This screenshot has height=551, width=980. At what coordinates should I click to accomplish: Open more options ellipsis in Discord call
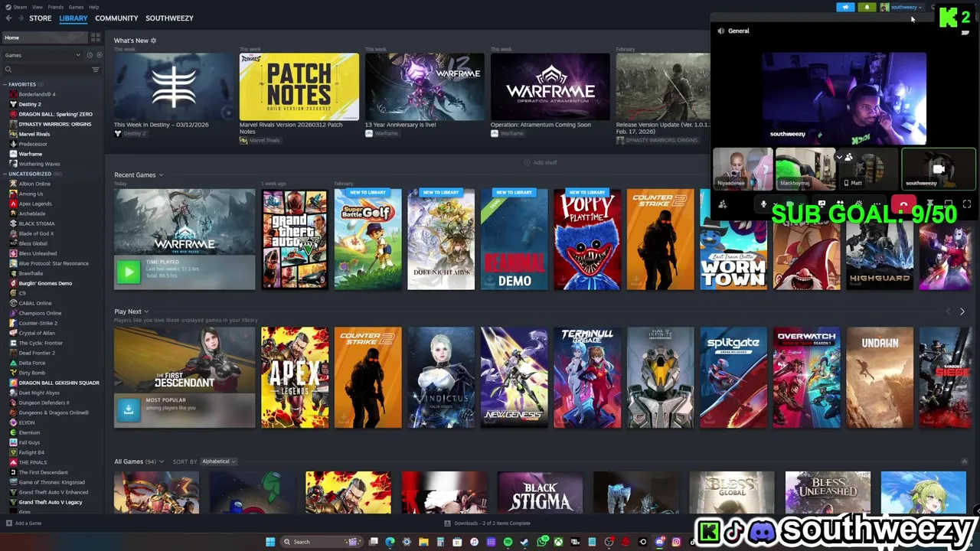pyautogui.click(x=876, y=204)
